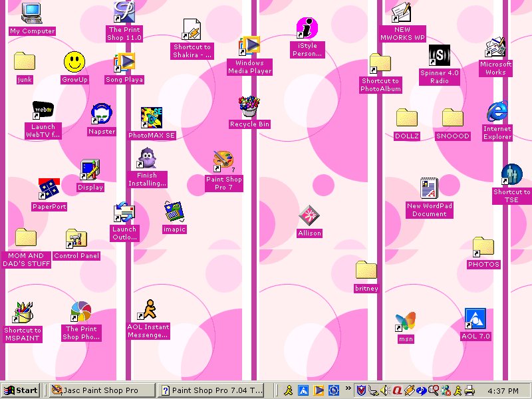Select the Napster desktop shortcut
This screenshot has height=399, width=532.
coord(101,114)
